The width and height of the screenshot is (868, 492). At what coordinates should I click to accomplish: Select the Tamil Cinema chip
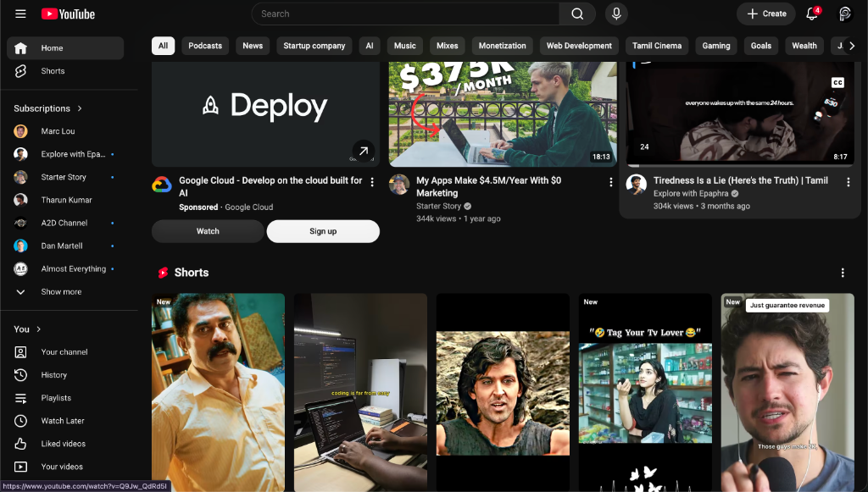click(657, 46)
